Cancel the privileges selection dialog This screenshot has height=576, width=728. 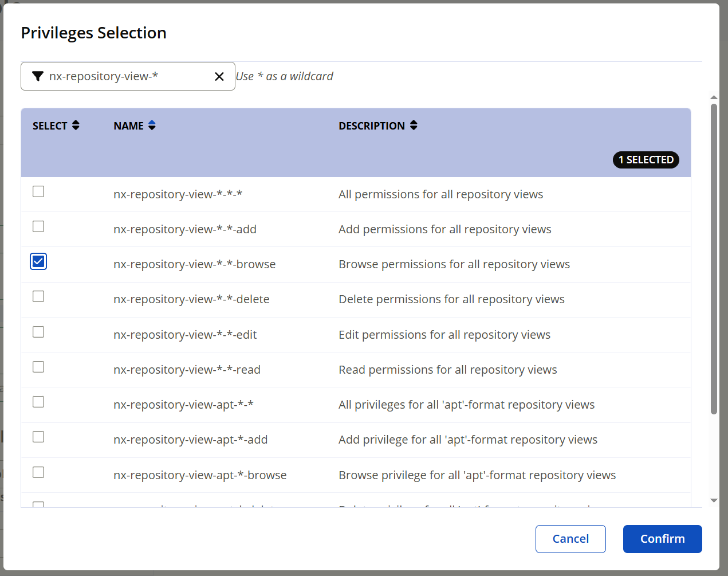[x=570, y=539]
